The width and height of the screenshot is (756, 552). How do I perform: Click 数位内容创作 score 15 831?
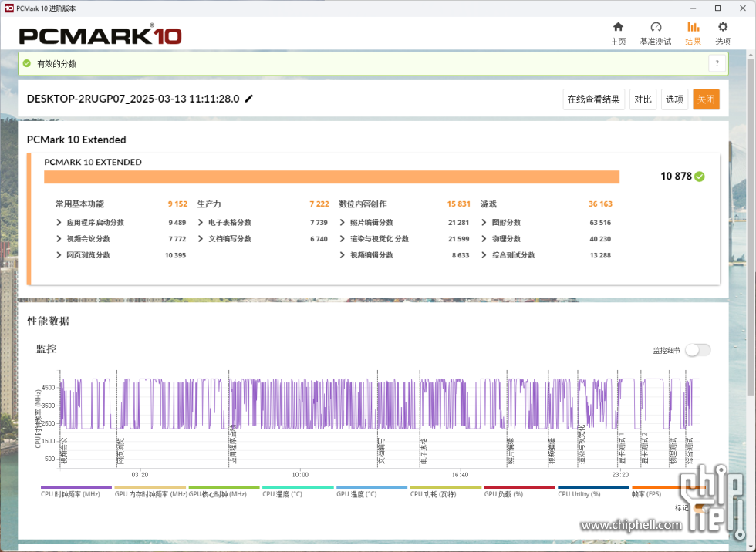[x=458, y=204]
